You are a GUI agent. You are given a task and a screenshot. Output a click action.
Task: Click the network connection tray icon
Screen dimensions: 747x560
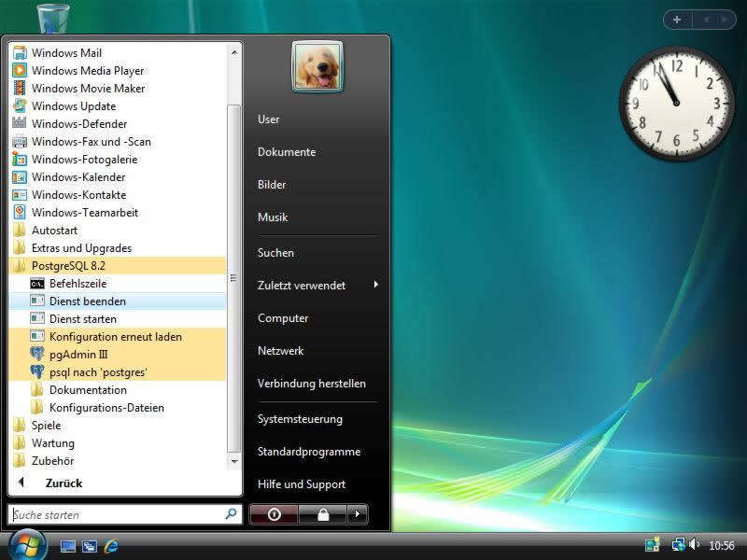(x=678, y=544)
